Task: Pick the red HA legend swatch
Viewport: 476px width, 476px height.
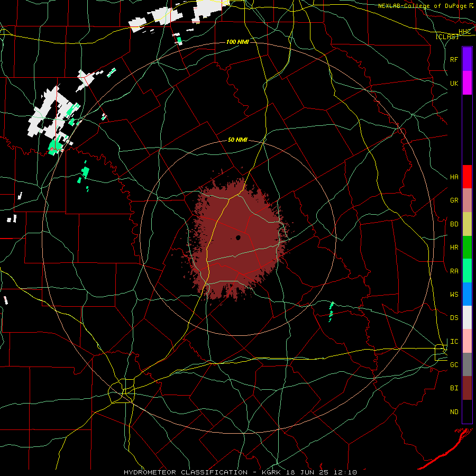Action: (x=467, y=177)
